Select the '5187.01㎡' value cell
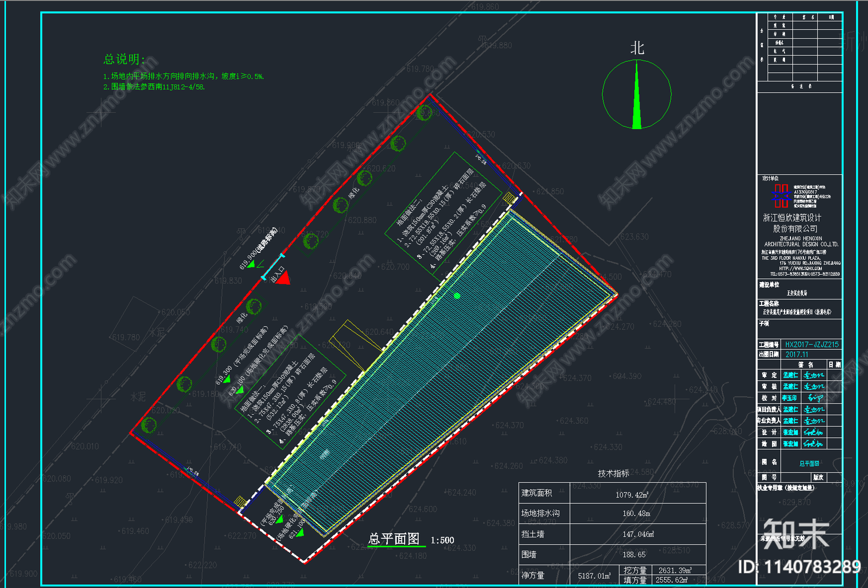 (x=594, y=576)
